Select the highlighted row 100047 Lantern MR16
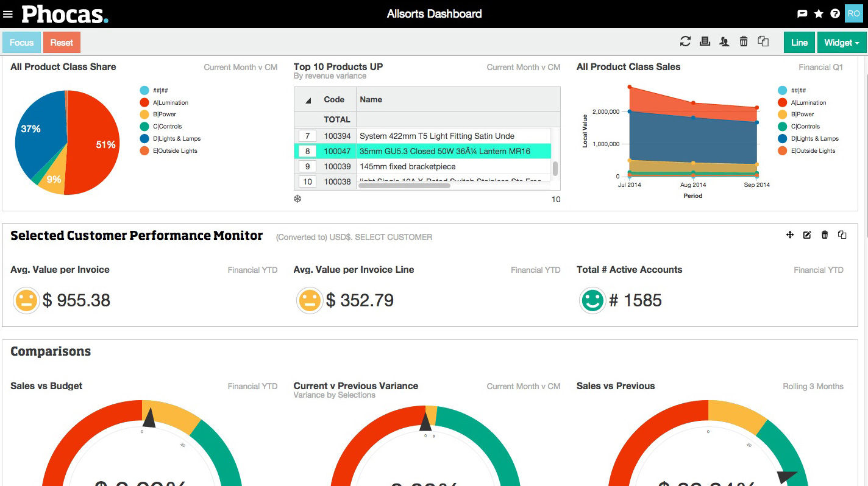Image resolution: width=868 pixels, height=486 pixels. (422, 151)
